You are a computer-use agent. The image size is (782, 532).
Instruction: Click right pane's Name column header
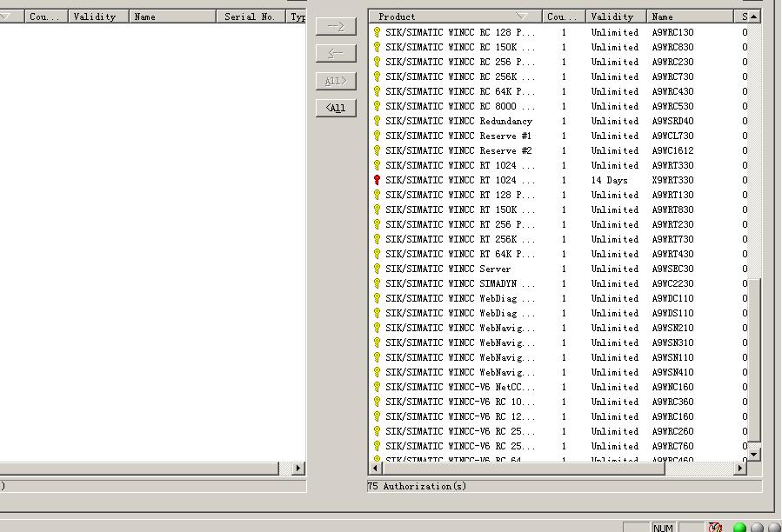[691, 17]
